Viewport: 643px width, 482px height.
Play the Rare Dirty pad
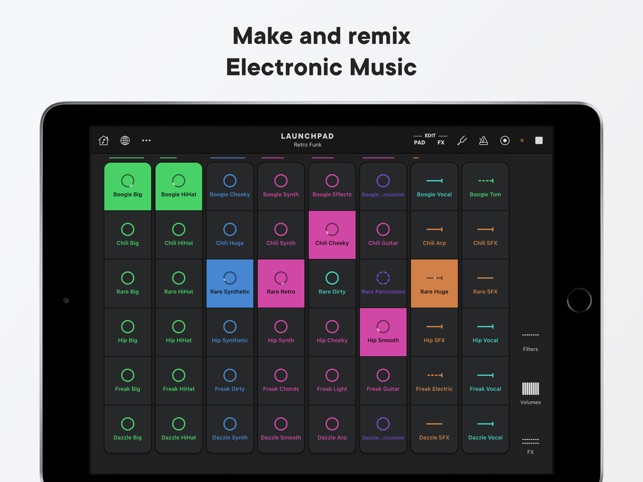coord(332,283)
